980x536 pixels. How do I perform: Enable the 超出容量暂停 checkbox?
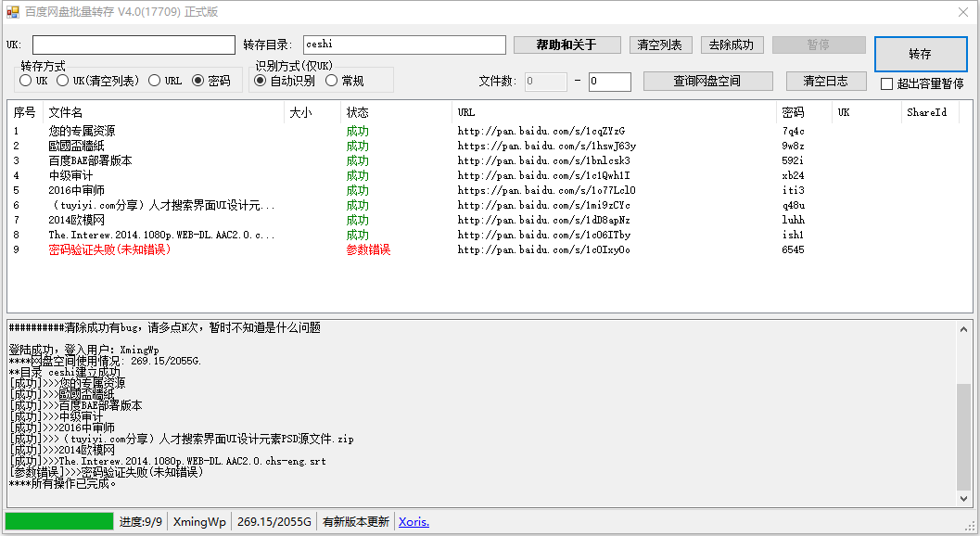point(887,83)
